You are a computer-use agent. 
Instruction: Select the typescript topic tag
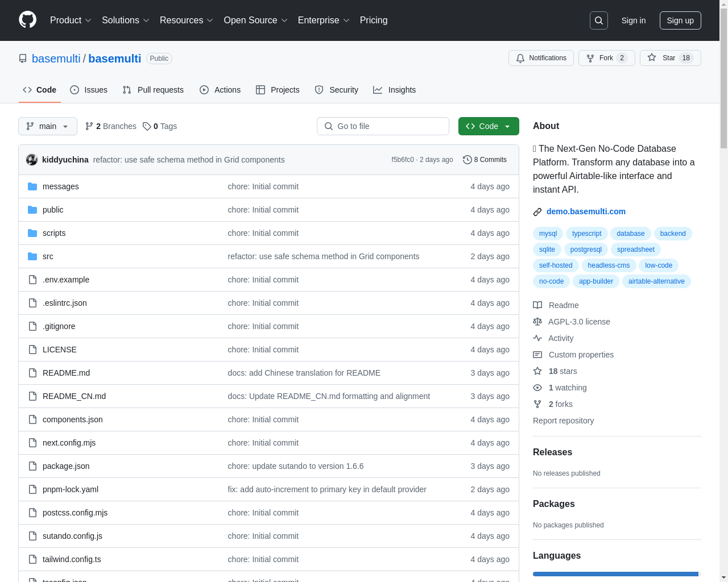point(586,234)
